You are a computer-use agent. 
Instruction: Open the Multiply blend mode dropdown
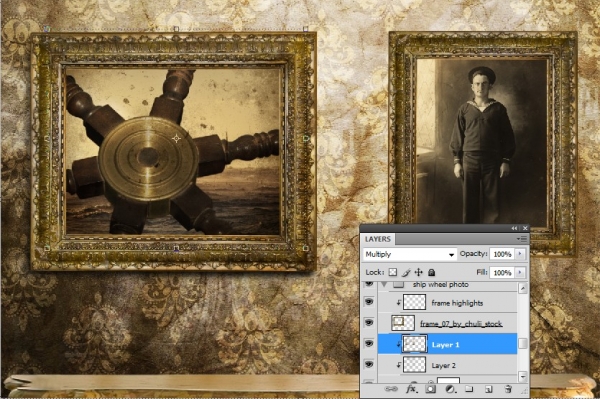tap(409, 254)
